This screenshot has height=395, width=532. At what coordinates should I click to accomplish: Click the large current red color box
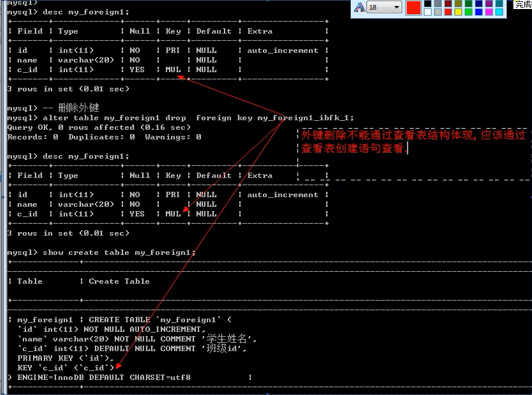point(414,7)
